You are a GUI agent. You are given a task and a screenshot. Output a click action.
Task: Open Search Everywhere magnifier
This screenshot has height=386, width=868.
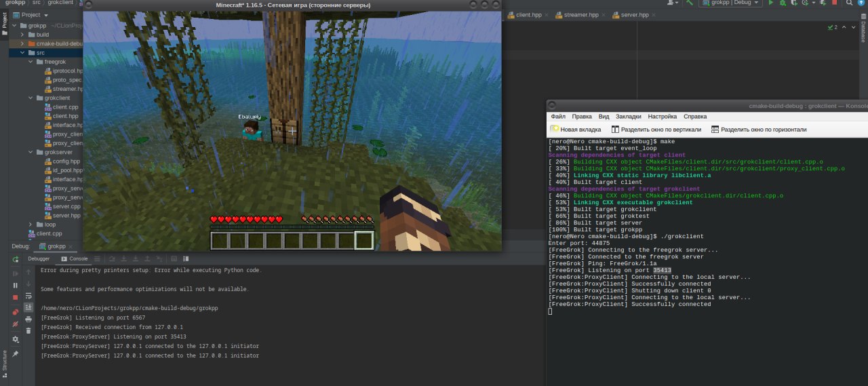click(x=849, y=3)
